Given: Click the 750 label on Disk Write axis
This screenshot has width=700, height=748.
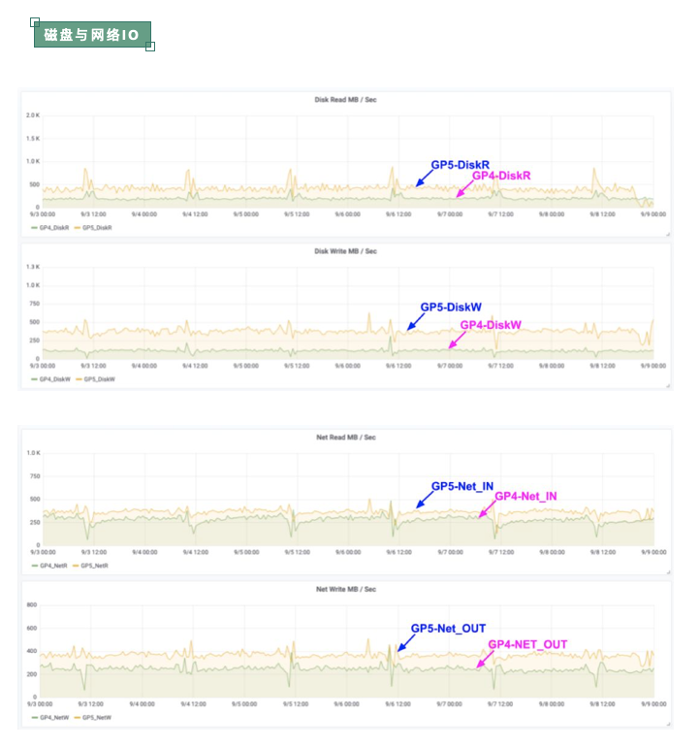Looking at the screenshot, I should (x=34, y=304).
